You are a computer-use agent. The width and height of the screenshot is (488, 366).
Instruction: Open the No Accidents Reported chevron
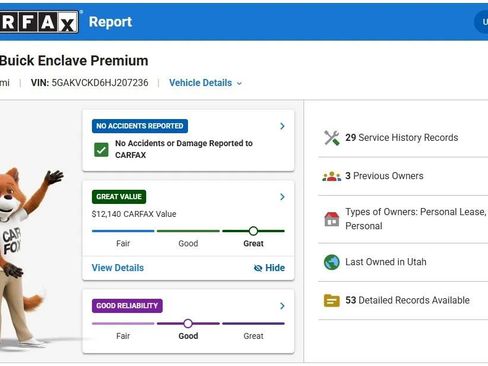[x=282, y=126]
